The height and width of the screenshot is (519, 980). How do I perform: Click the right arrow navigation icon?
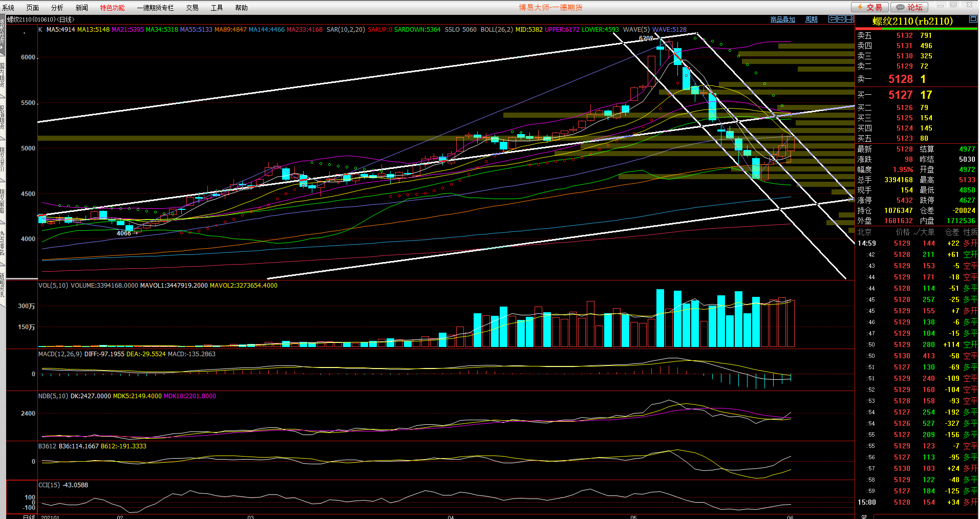[x=841, y=19]
